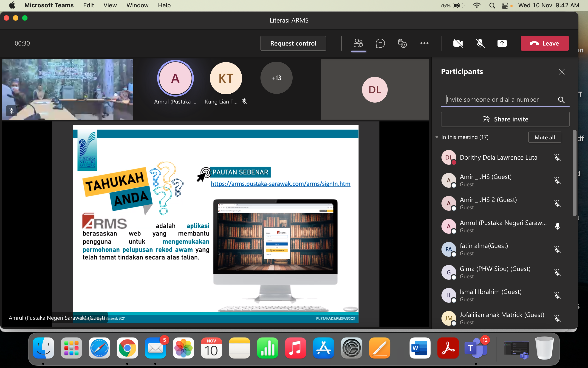
Task: Open the raise hand reactions icon
Action: coord(402,43)
